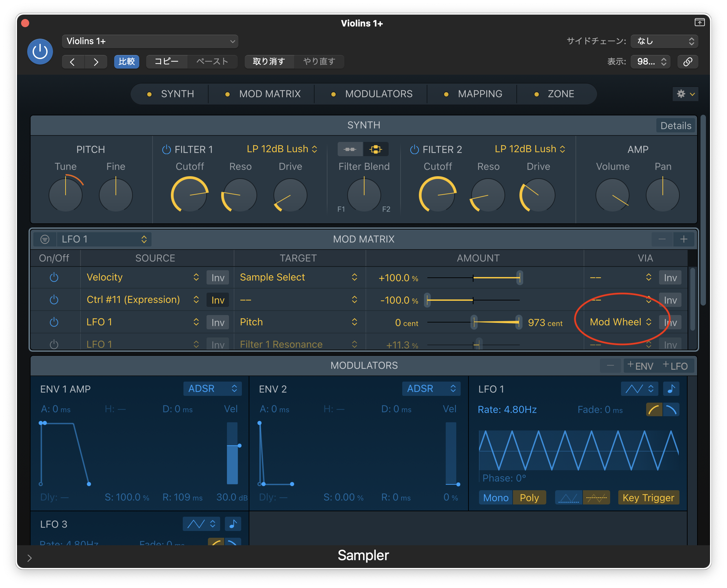Screen dimensions: 727x588
Task: Click the Details button in Synth section
Action: pos(675,126)
